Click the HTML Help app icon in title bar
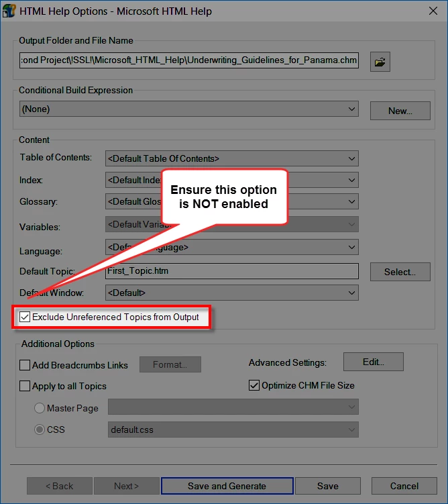Screen dimensions: 448x504 tap(9, 11)
